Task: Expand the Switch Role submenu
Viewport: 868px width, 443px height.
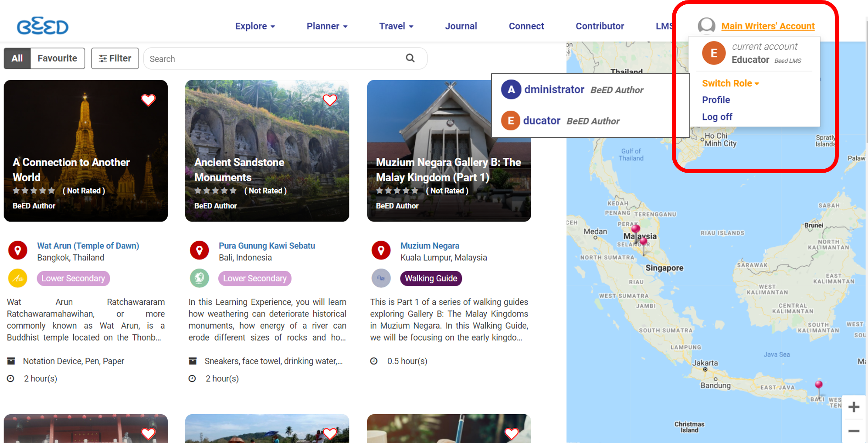Action: click(x=731, y=83)
